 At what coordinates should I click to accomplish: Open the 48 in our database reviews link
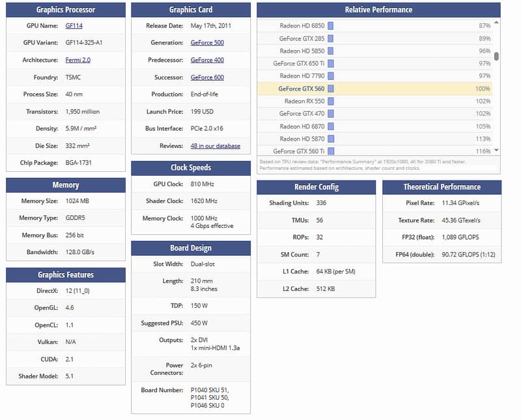click(x=216, y=146)
